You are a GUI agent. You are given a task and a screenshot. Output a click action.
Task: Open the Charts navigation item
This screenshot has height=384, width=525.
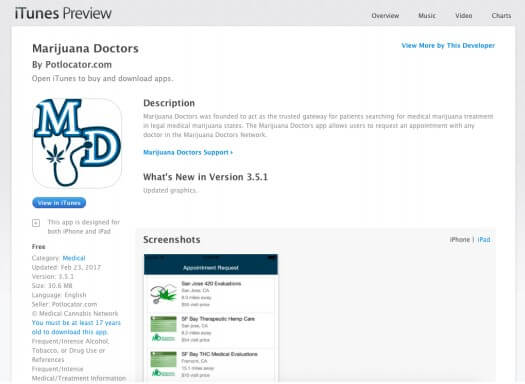click(x=501, y=16)
